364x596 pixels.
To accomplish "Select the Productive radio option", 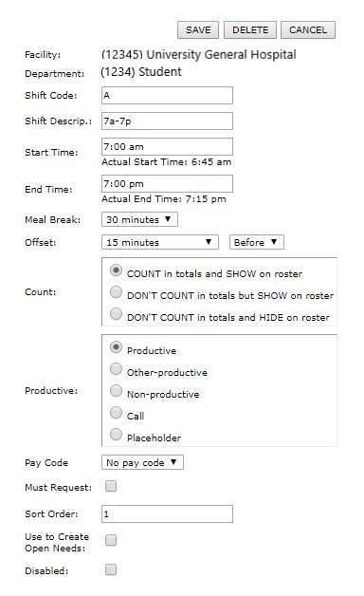I will [116, 347].
